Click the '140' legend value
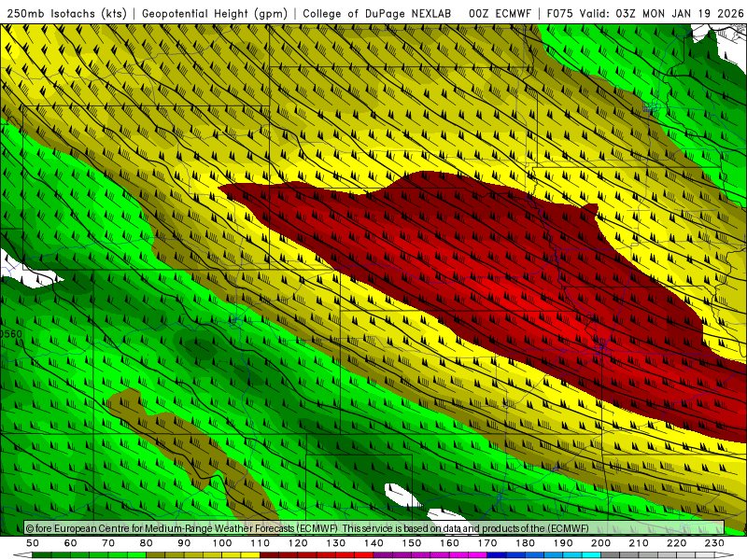The image size is (747, 560). [x=374, y=543]
